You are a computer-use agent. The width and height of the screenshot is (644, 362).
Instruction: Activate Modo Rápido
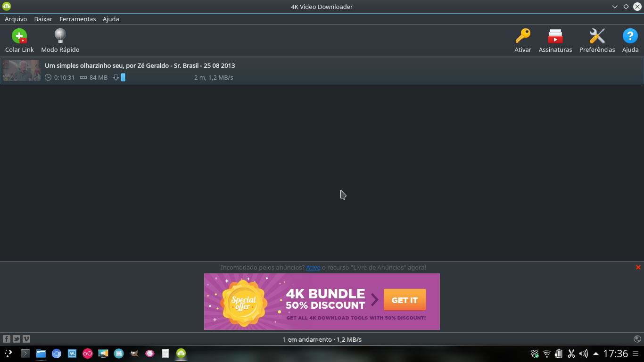click(x=60, y=40)
